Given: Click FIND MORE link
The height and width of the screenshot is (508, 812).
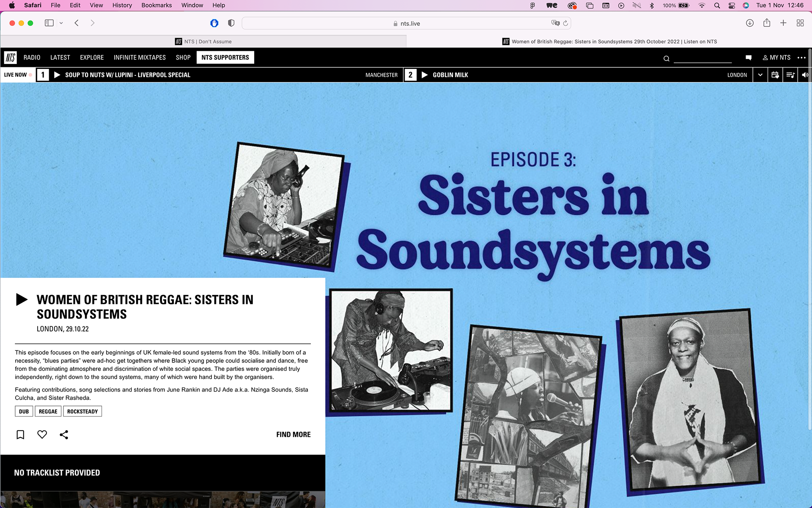Looking at the screenshot, I should (294, 435).
